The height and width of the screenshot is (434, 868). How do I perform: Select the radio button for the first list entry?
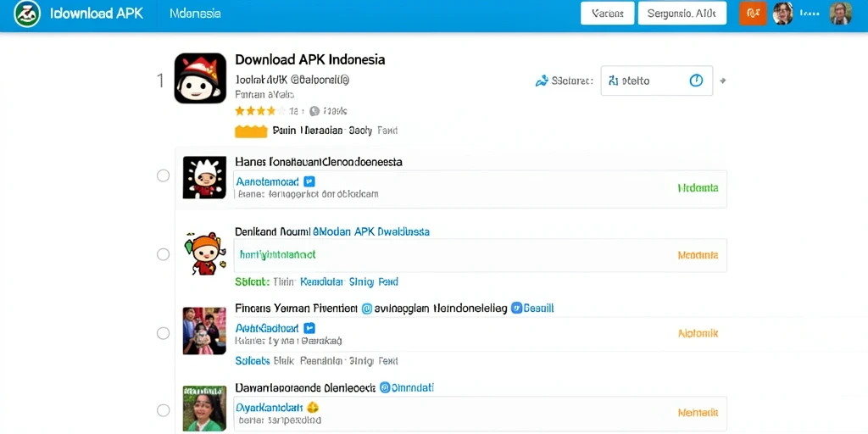[163, 176]
